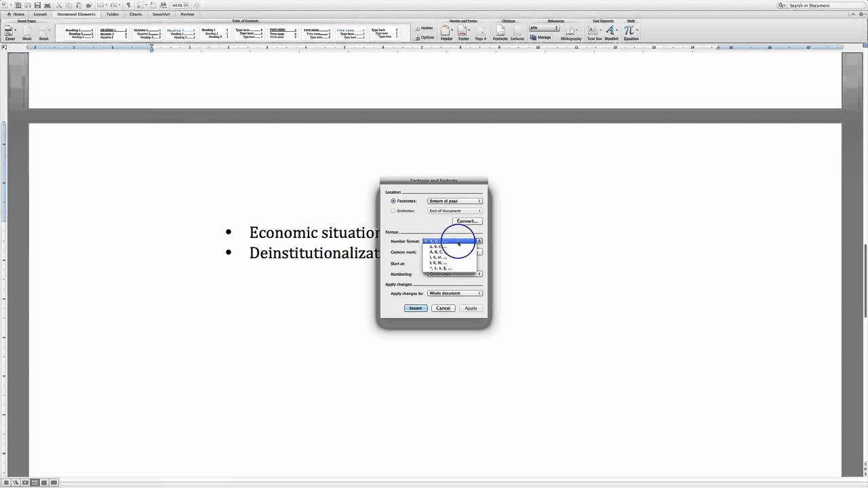Switch to the Review tab
The height and width of the screenshot is (488, 868).
(x=187, y=14)
